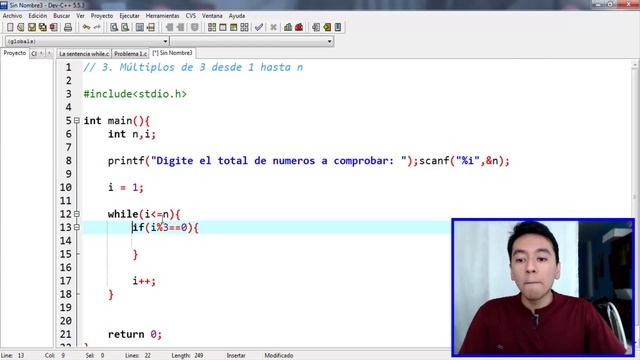
Task: Switch to Problema 1.c tab
Action: [130, 53]
